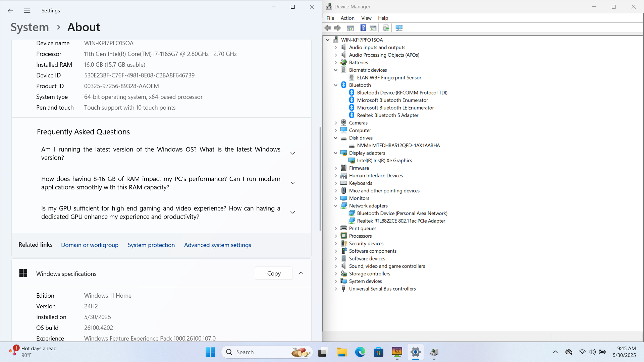This screenshot has width=644, height=362.
Task: Click battery icon in system tray
Action: [x=602, y=352]
